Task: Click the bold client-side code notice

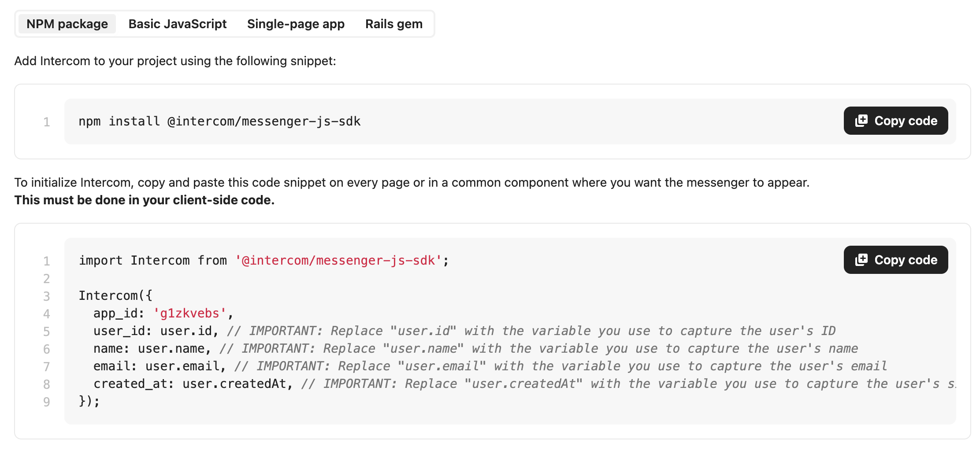Action: tap(144, 200)
